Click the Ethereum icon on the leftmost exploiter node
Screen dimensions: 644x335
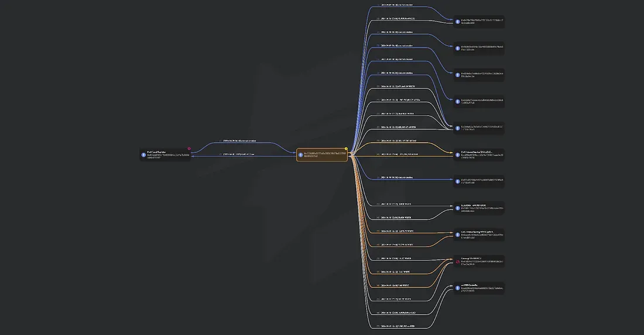point(143,154)
